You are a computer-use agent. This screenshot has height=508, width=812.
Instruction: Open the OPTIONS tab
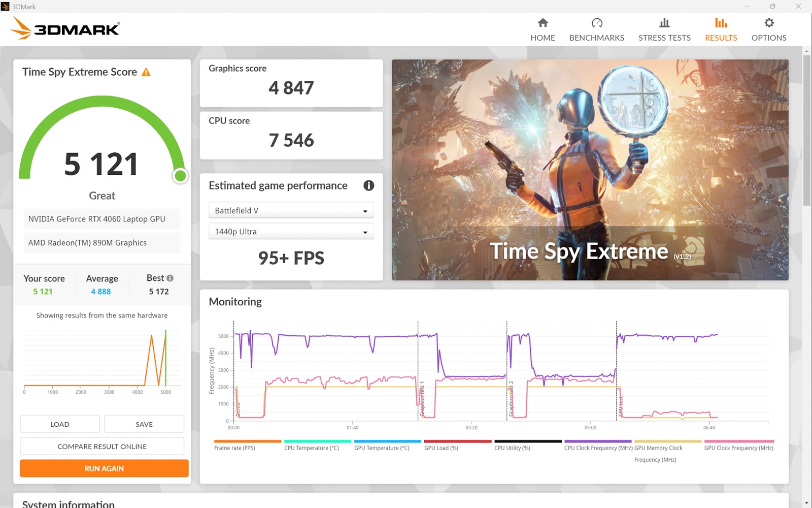(769, 30)
